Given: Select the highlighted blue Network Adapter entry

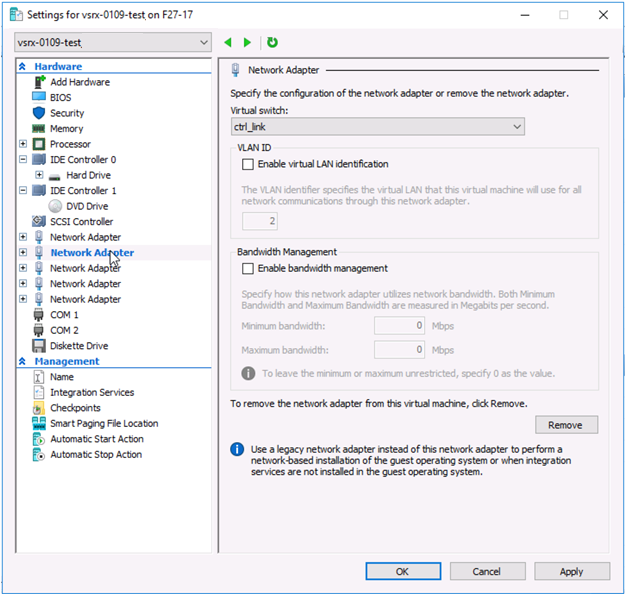Looking at the screenshot, I should point(92,253).
